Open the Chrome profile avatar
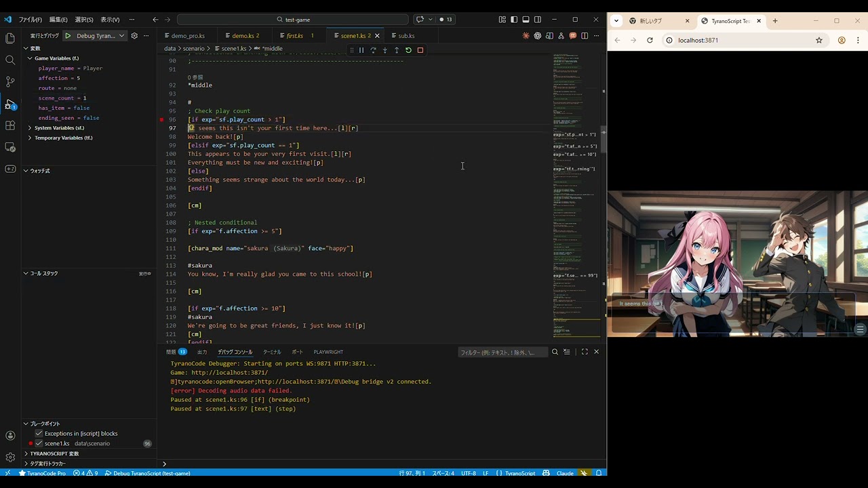The width and height of the screenshot is (868, 488). click(842, 40)
